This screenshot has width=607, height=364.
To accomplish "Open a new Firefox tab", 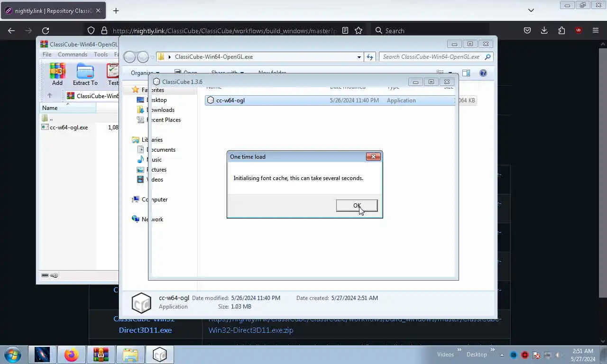I will tap(116, 10).
